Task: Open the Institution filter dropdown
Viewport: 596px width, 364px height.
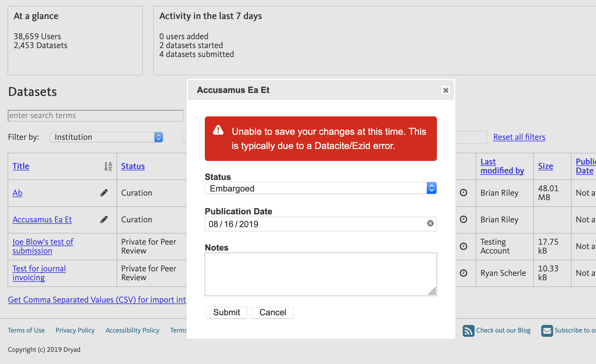Action: (x=106, y=137)
